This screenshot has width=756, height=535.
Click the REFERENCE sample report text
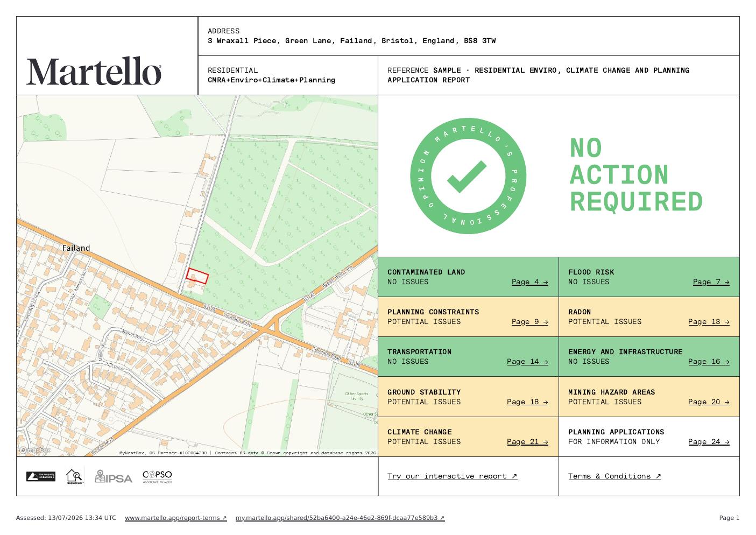pos(538,75)
